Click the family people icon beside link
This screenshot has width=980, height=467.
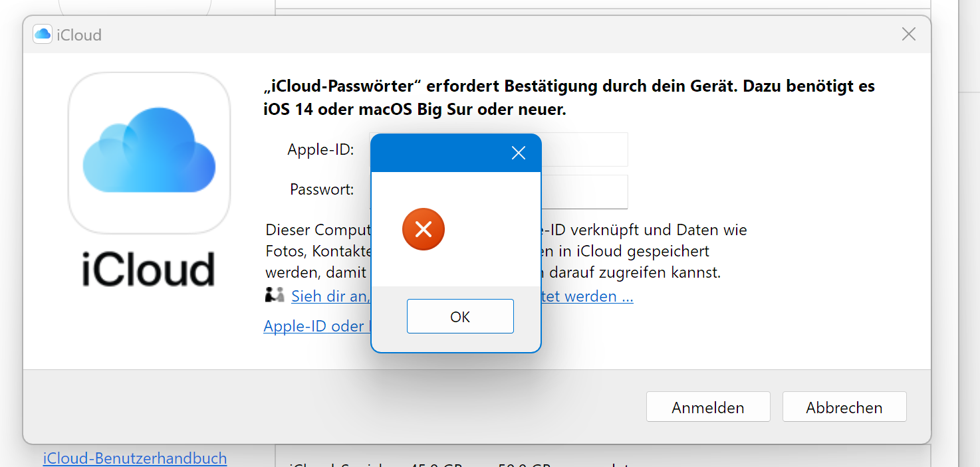pos(275,296)
